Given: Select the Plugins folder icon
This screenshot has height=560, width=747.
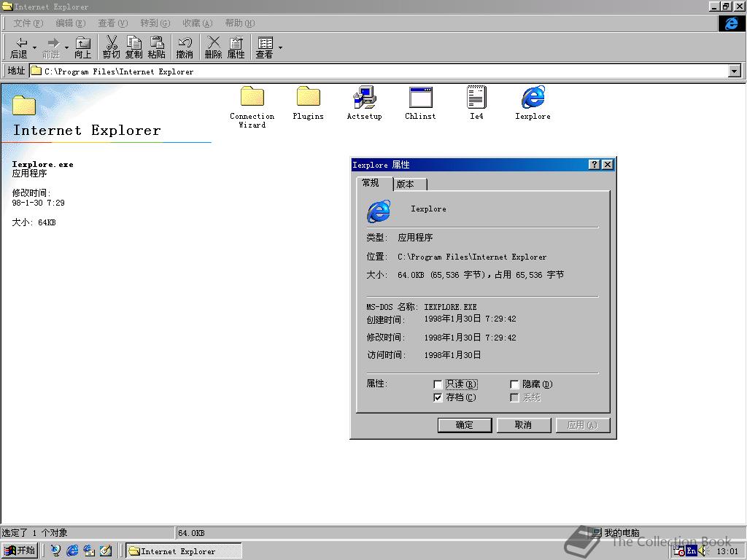Looking at the screenshot, I should pyautogui.click(x=309, y=103).
